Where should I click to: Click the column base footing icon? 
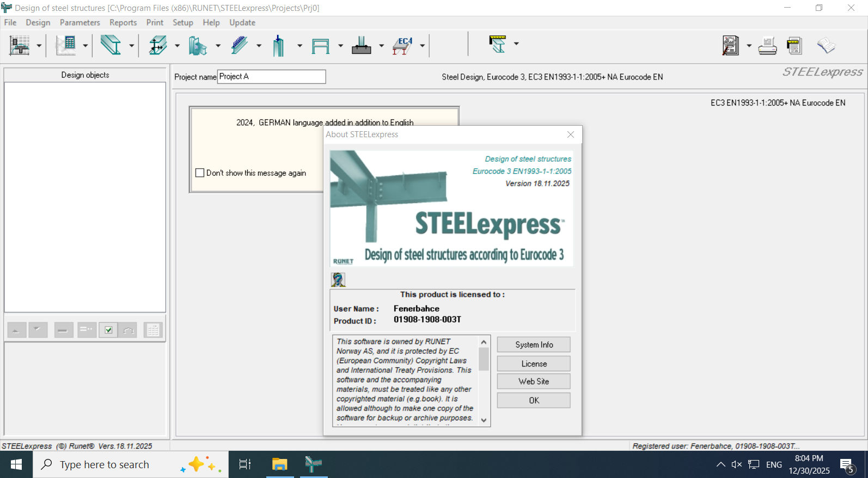(361, 45)
